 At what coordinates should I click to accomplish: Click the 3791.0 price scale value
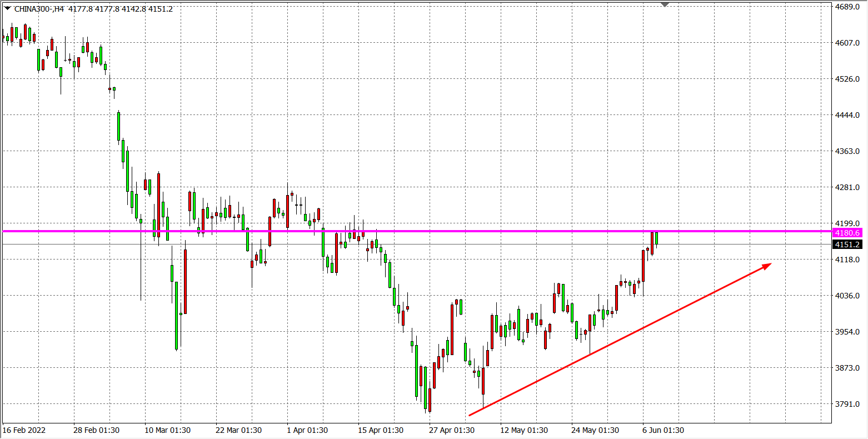pyautogui.click(x=847, y=404)
